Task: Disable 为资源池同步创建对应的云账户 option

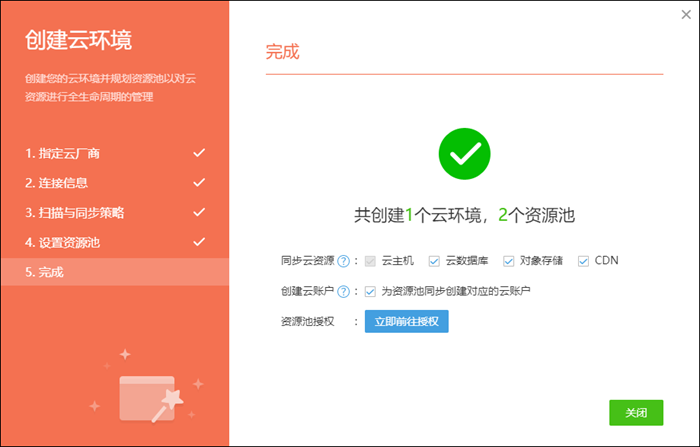Action: coord(371,291)
